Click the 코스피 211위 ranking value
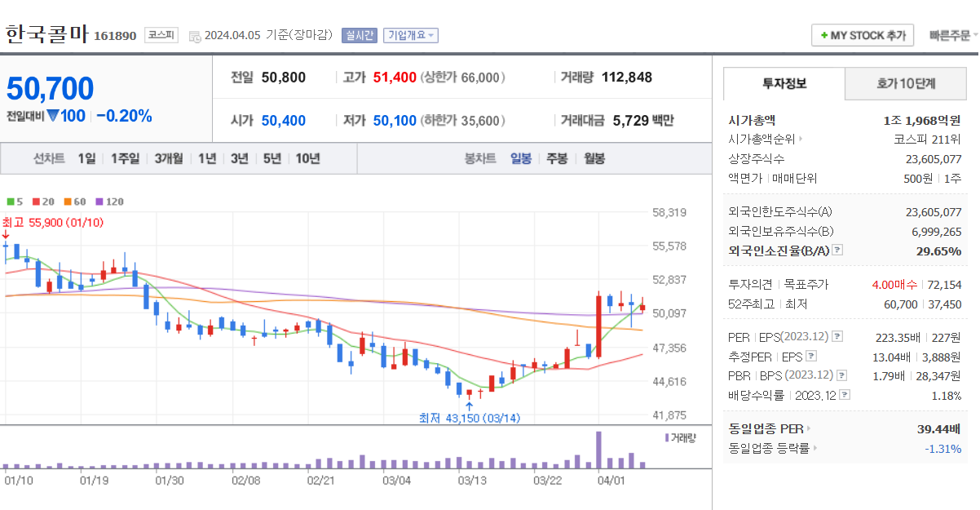 (x=928, y=140)
